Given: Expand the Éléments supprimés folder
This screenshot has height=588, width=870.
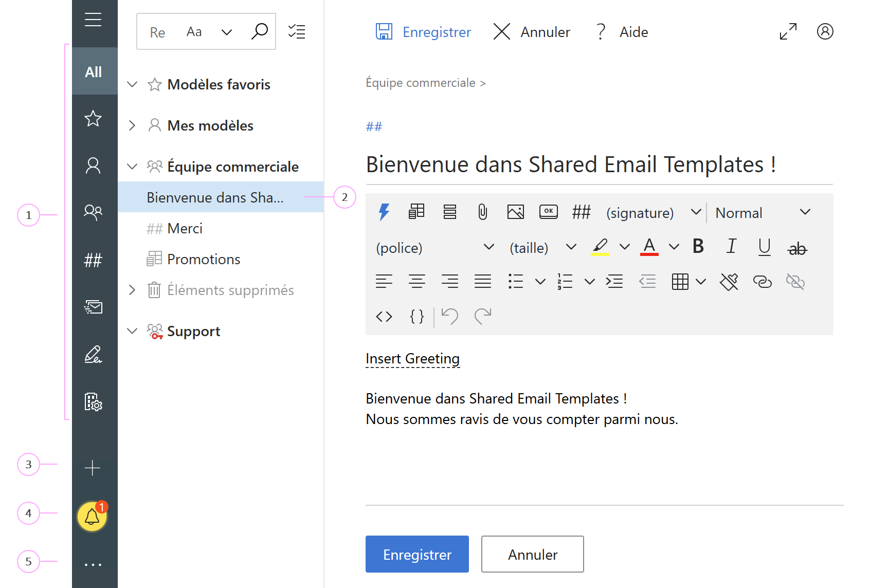Looking at the screenshot, I should click(132, 290).
